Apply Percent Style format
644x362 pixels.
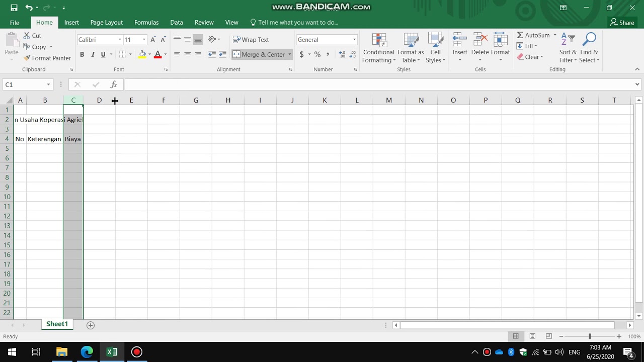(317, 54)
